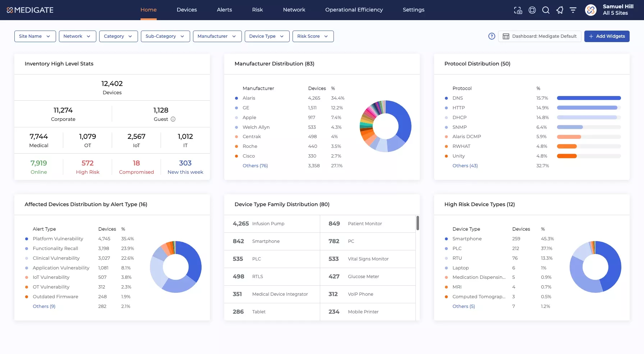Switch to the Alerts tab
Image resolution: width=644 pixels, height=354 pixels.
224,10
